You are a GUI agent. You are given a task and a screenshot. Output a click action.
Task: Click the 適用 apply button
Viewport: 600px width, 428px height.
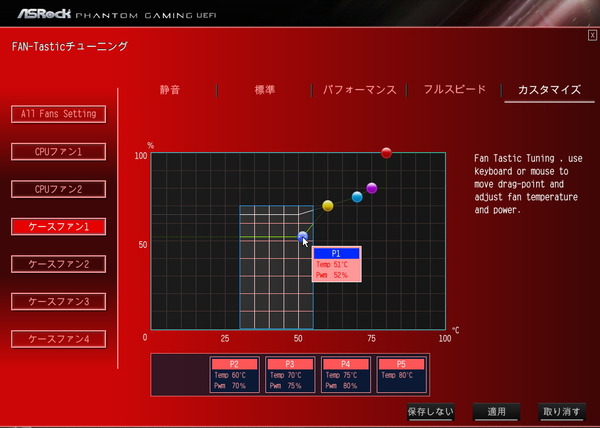pyautogui.click(x=496, y=411)
